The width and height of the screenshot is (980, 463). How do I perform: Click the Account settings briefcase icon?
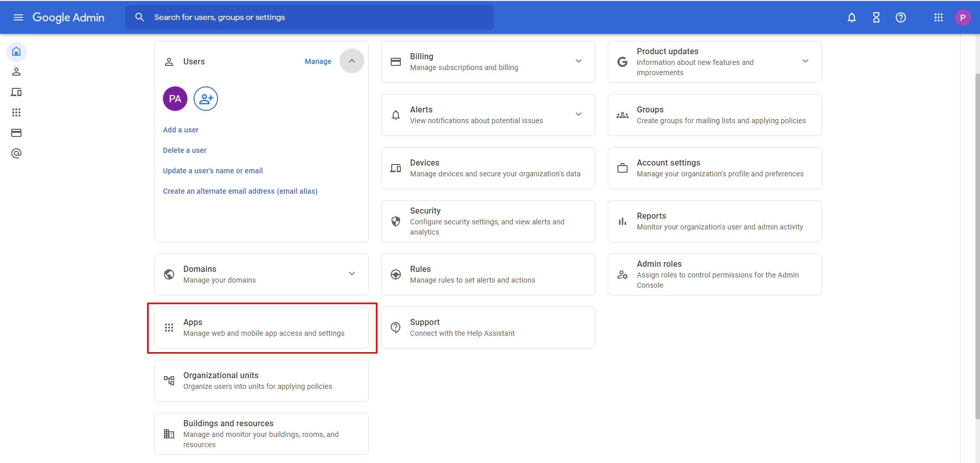tap(623, 168)
